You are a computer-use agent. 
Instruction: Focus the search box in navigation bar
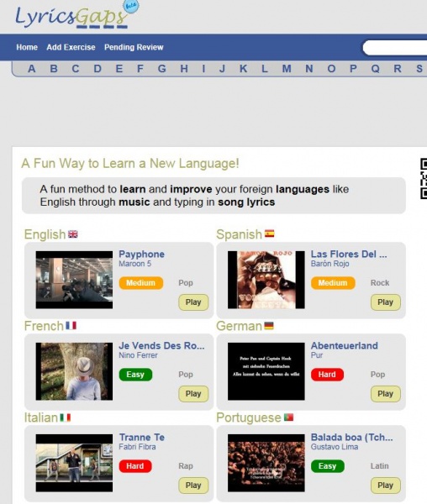click(x=395, y=48)
